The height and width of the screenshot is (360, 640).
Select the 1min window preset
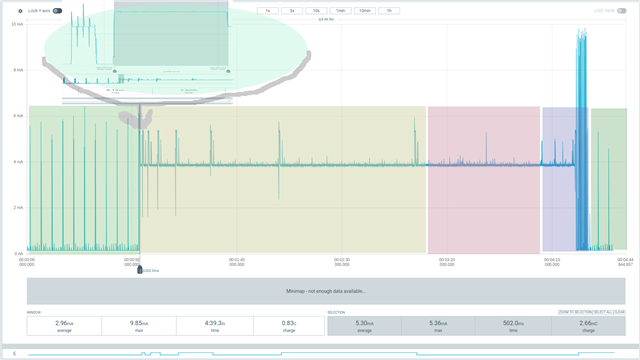[340, 11]
